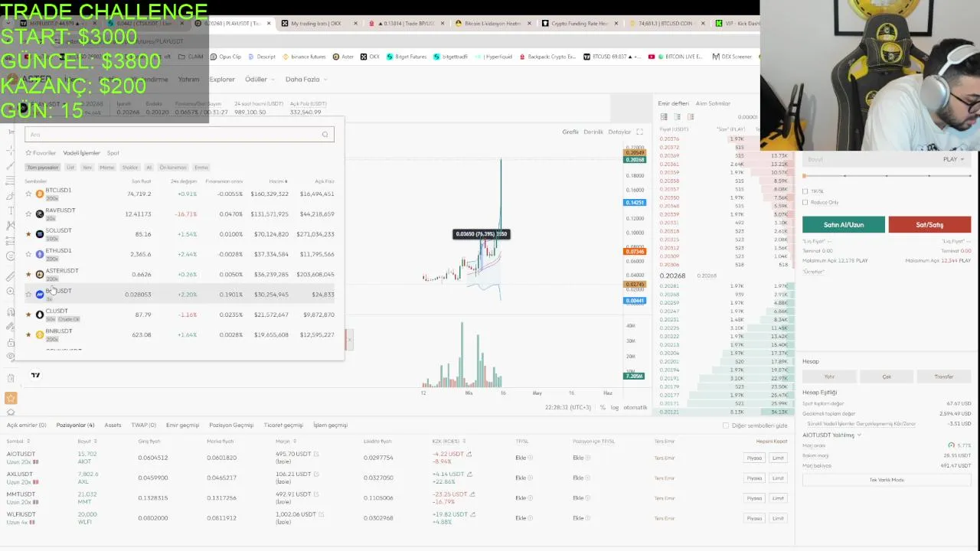The height and width of the screenshot is (551, 980).
Task: Open the Detaylar view
Action: click(x=619, y=132)
